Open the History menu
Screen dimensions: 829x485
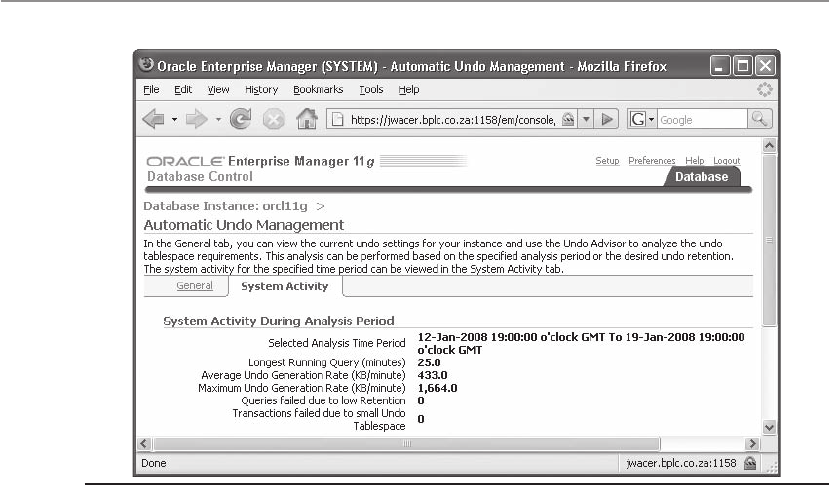click(x=261, y=90)
